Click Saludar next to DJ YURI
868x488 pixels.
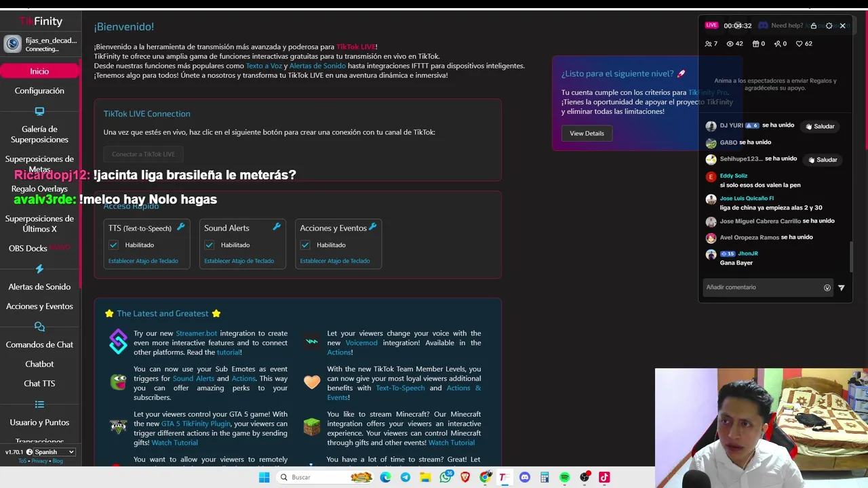point(819,126)
